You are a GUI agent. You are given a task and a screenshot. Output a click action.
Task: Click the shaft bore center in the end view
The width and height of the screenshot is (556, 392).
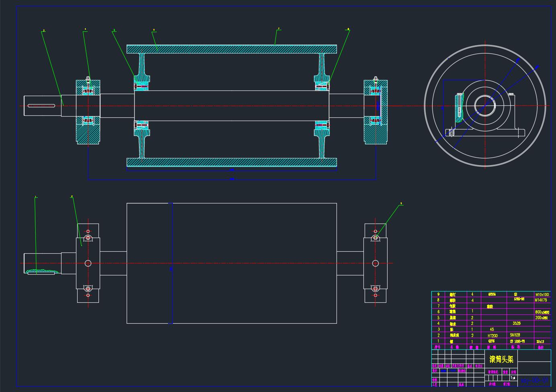pyautogui.click(x=485, y=106)
